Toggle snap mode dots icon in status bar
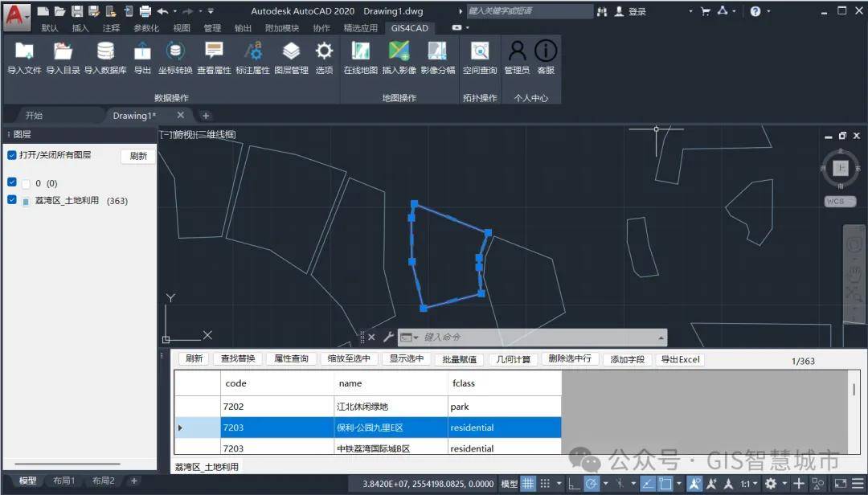868x495 pixels. (x=545, y=484)
